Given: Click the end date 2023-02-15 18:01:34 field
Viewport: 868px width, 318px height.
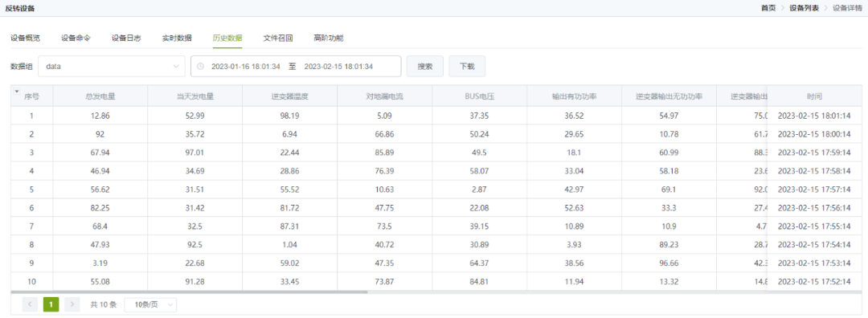Looking at the screenshot, I should pyautogui.click(x=339, y=67).
